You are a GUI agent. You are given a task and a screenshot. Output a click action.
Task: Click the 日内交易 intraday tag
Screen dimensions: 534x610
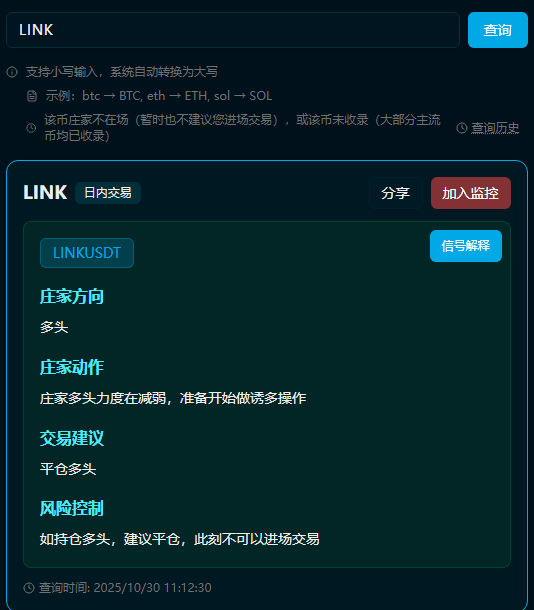pos(108,193)
